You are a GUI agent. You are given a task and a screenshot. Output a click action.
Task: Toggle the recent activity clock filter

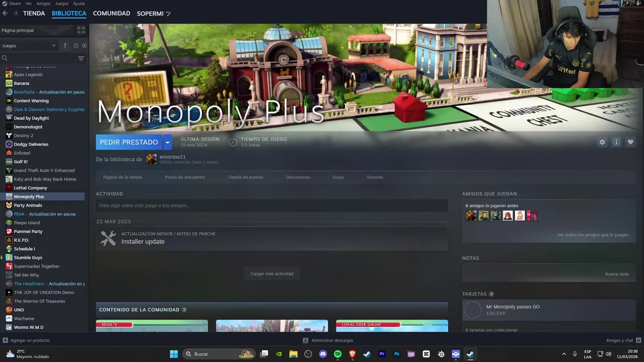76,46
